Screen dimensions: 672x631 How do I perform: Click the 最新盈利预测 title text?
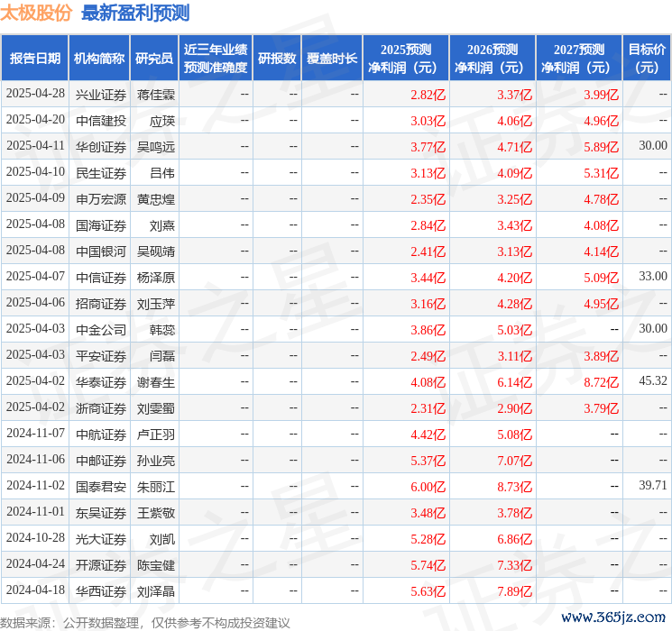point(135,13)
